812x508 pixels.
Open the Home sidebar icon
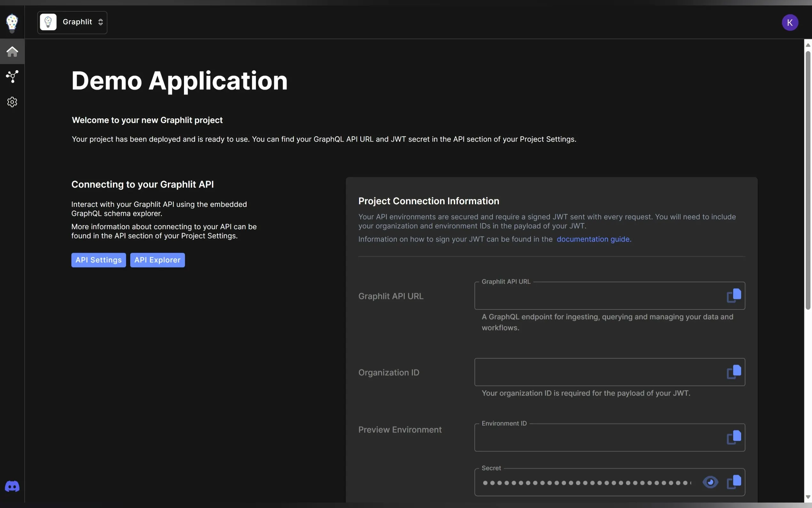pyautogui.click(x=12, y=52)
